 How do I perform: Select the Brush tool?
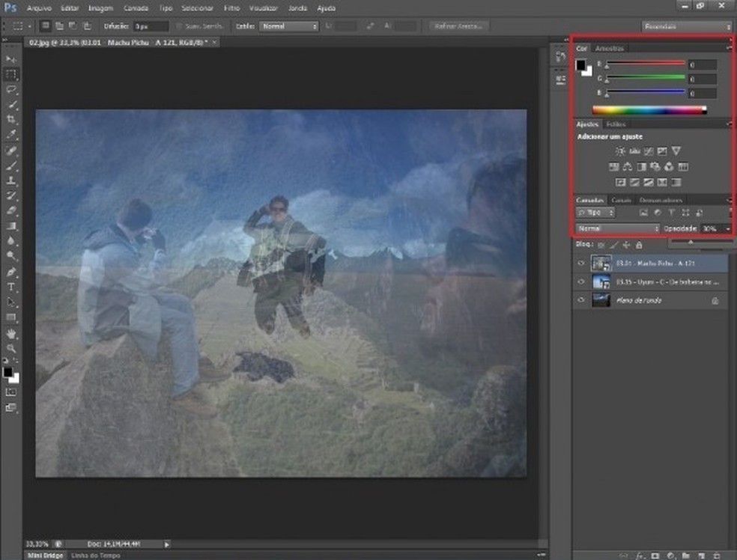pos(11,165)
